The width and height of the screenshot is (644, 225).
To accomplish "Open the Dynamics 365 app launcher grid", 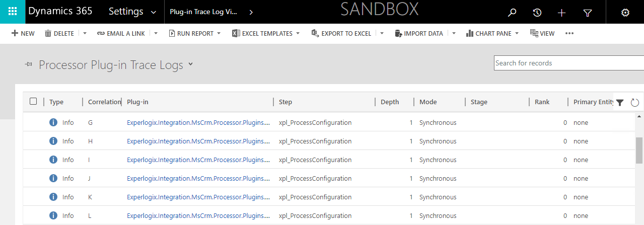I will click(13, 12).
